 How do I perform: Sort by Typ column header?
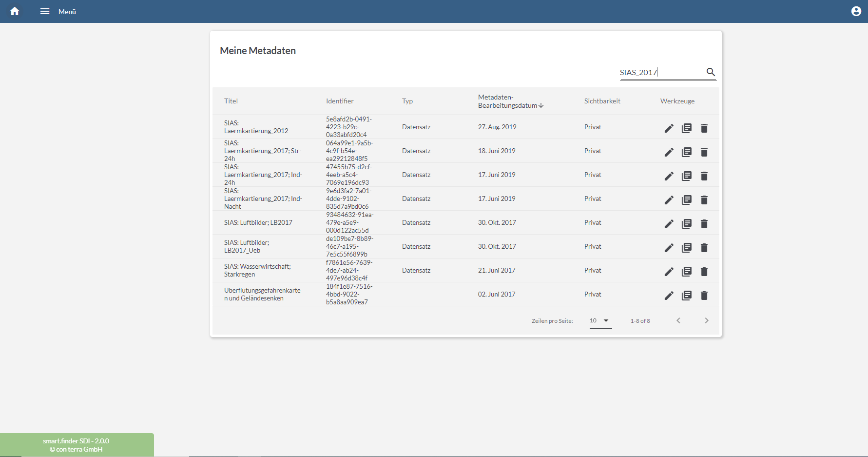click(407, 101)
